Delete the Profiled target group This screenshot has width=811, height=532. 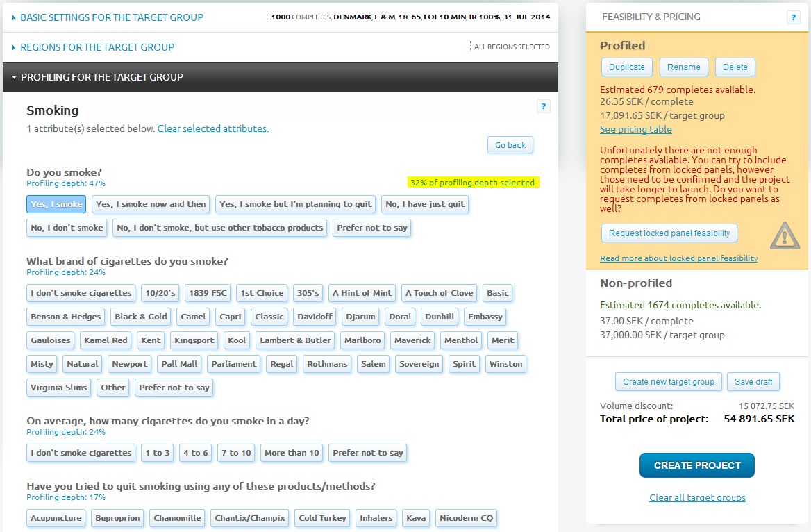[x=735, y=67]
